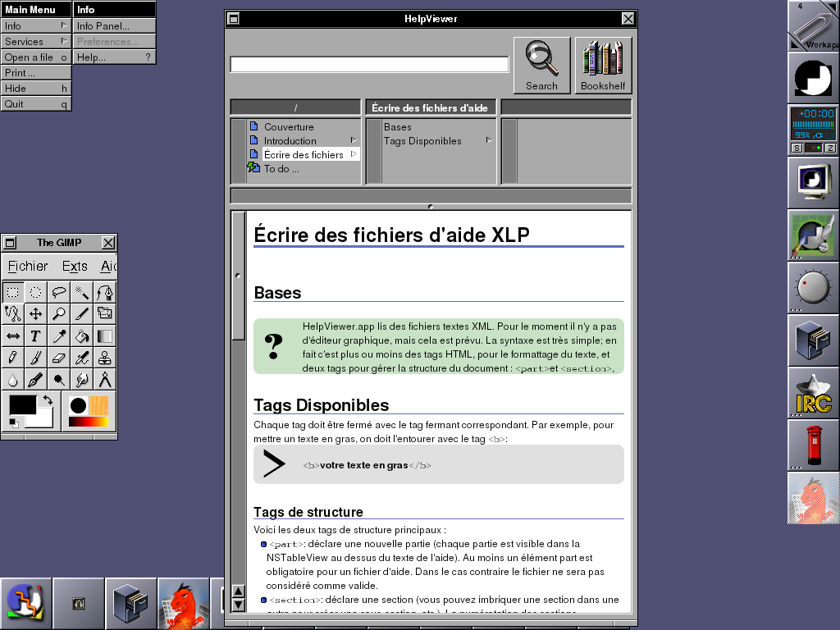Select the Zoom magnifier tool
Viewport: 840px width, 630px height.
tap(59, 314)
